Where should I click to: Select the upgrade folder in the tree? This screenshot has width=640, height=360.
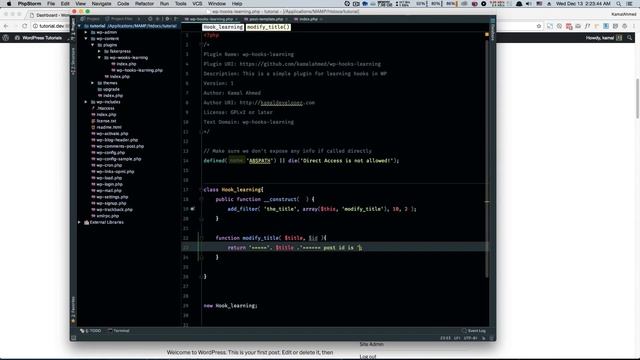coord(111,89)
